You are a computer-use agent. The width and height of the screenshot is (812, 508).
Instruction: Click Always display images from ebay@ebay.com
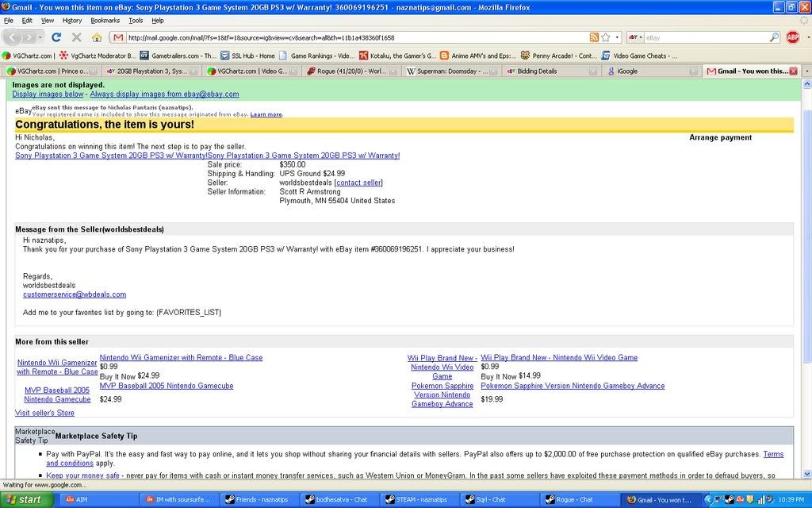coord(164,94)
